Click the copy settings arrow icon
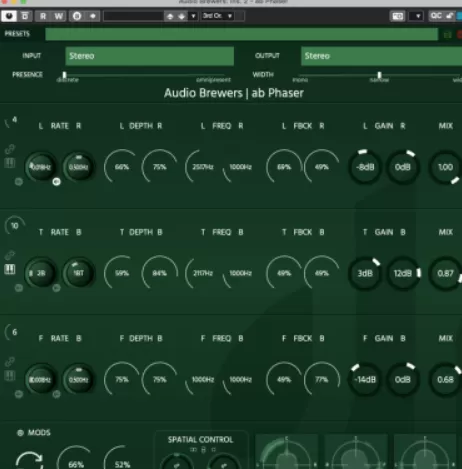 (93, 16)
